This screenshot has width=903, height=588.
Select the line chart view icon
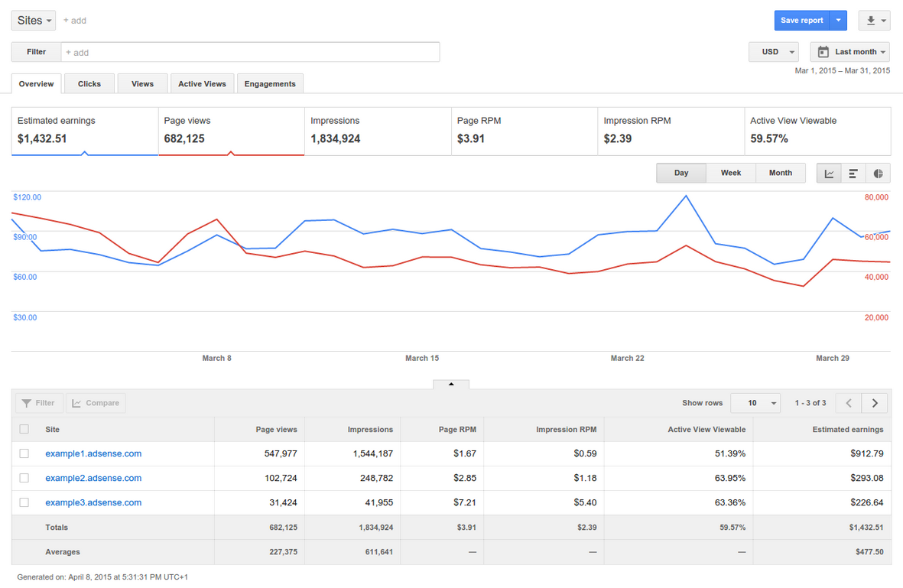tap(829, 174)
